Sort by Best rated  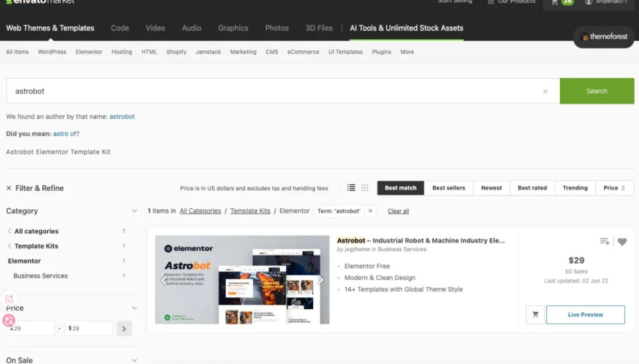pyautogui.click(x=532, y=188)
